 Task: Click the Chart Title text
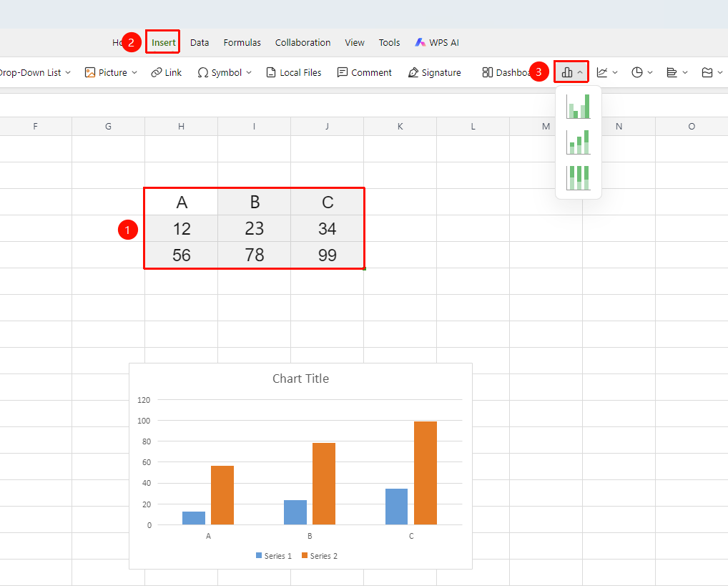(x=301, y=379)
